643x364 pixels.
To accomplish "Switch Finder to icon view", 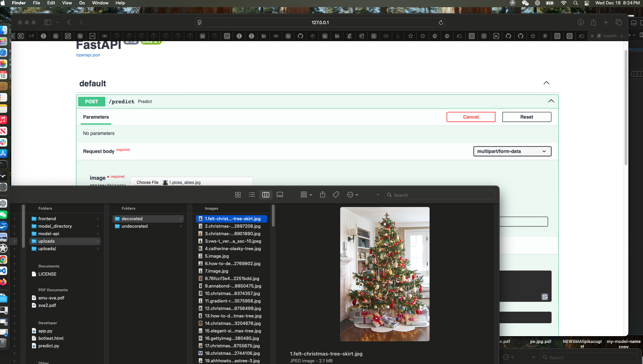I will (238, 195).
